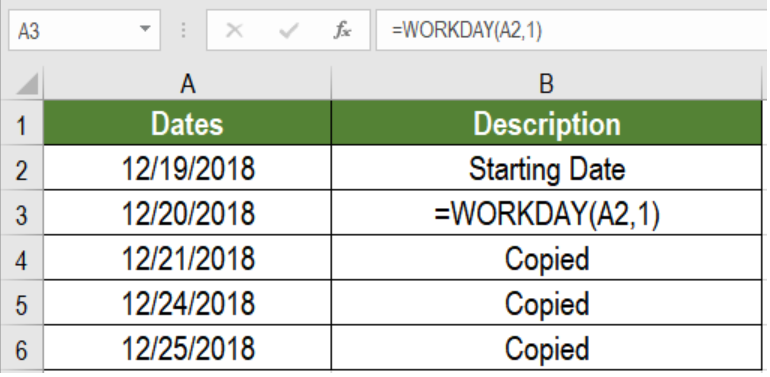Click the green Dates header cell
Viewport: 770px width, 377px height.
pyautogui.click(x=188, y=123)
